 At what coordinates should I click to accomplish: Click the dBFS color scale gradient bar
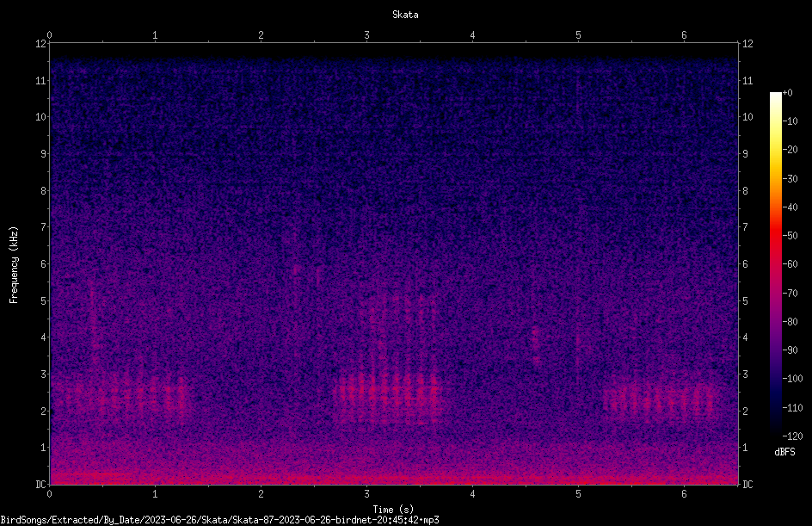[775, 264]
